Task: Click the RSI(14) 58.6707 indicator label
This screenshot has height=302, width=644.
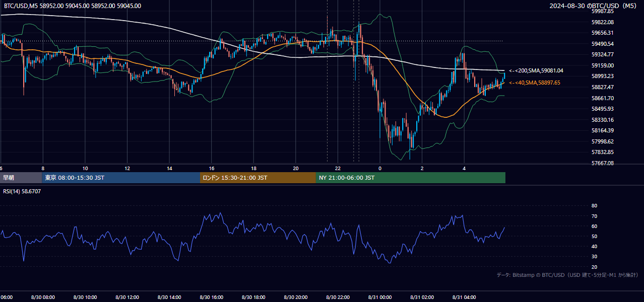Action: (22, 191)
